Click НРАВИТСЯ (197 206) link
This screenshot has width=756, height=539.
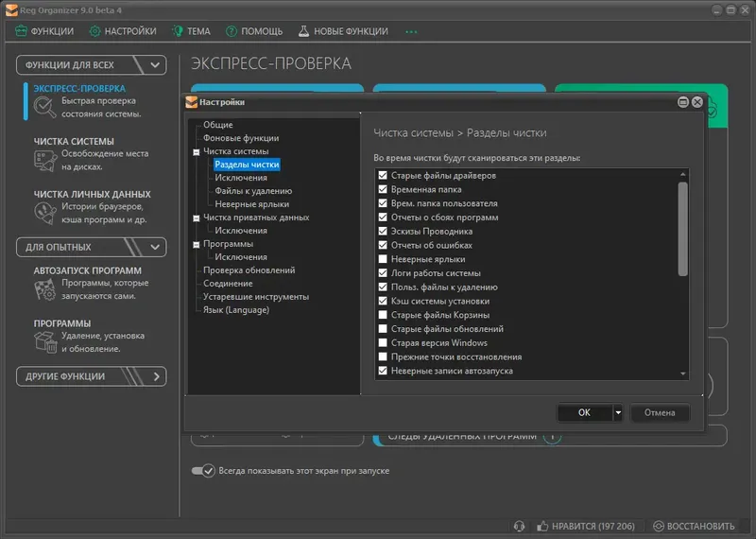tap(593, 526)
